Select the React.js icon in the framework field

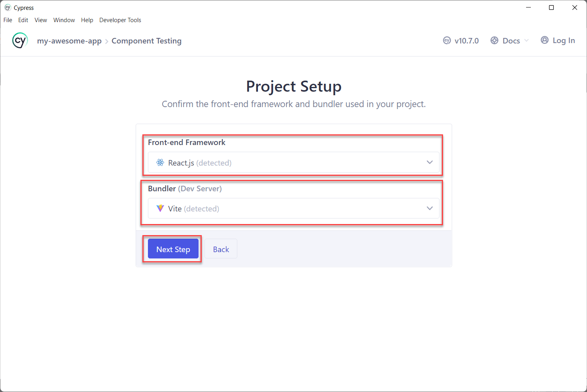pyautogui.click(x=160, y=162)
